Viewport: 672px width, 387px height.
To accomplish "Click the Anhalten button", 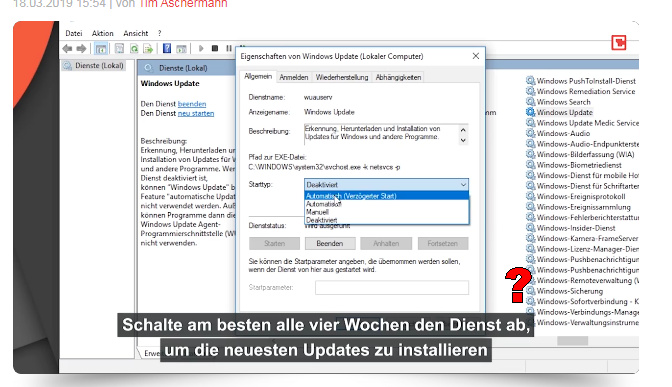I will [x=386, y=243].
